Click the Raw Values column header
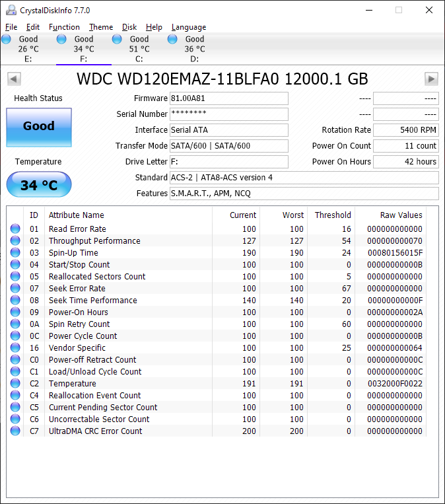Image resolution: width=445 pixels, height=504 pixels. tap(401, 215)
